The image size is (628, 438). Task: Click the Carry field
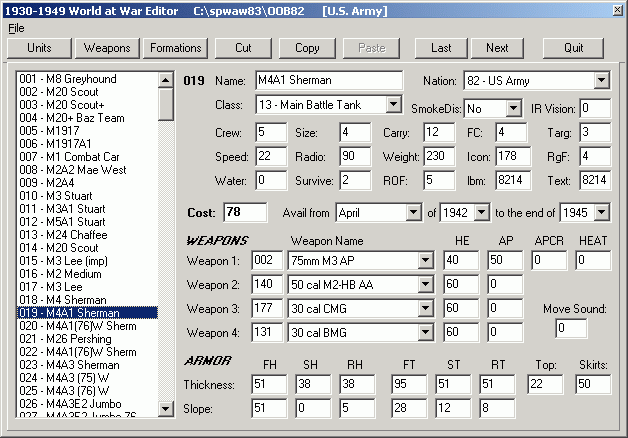click(439, 133)
